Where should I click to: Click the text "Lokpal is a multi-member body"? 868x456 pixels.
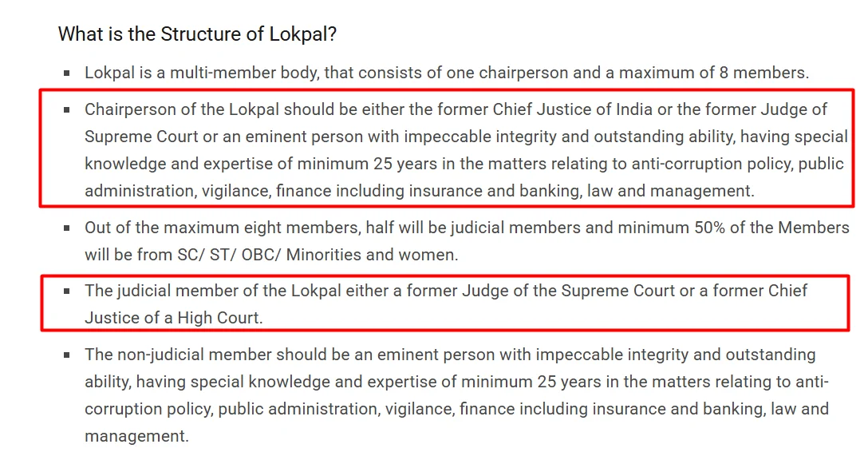[202, 73]
